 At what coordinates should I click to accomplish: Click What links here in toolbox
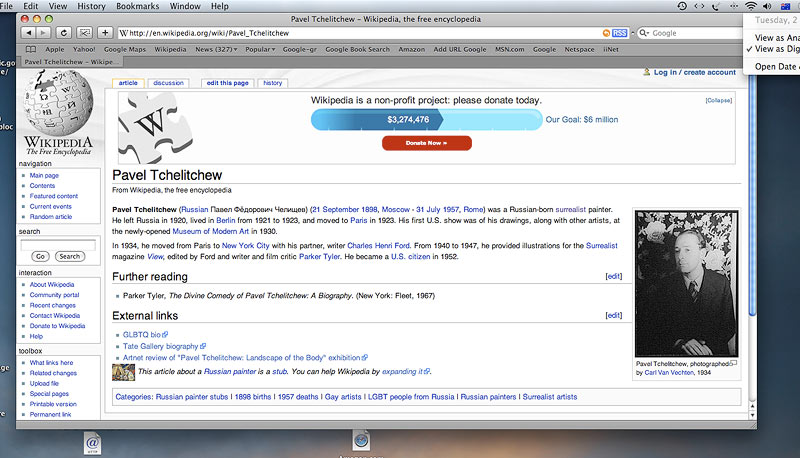[52, 363]
